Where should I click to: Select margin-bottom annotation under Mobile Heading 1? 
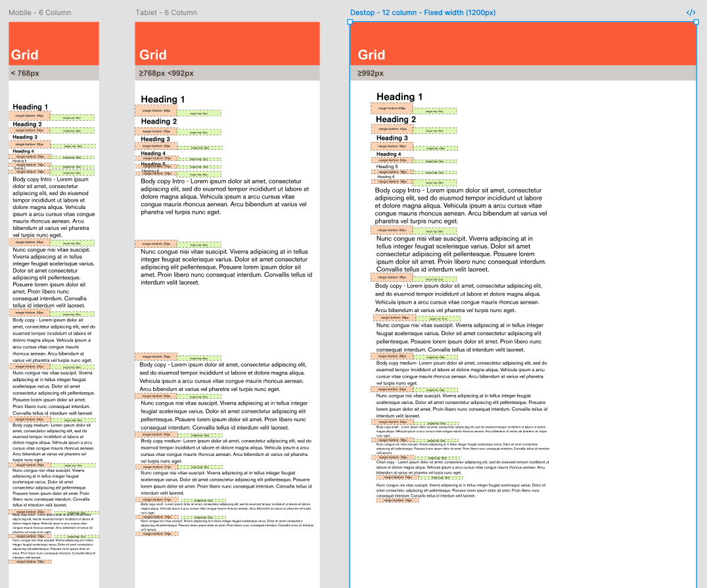[30, 116]
